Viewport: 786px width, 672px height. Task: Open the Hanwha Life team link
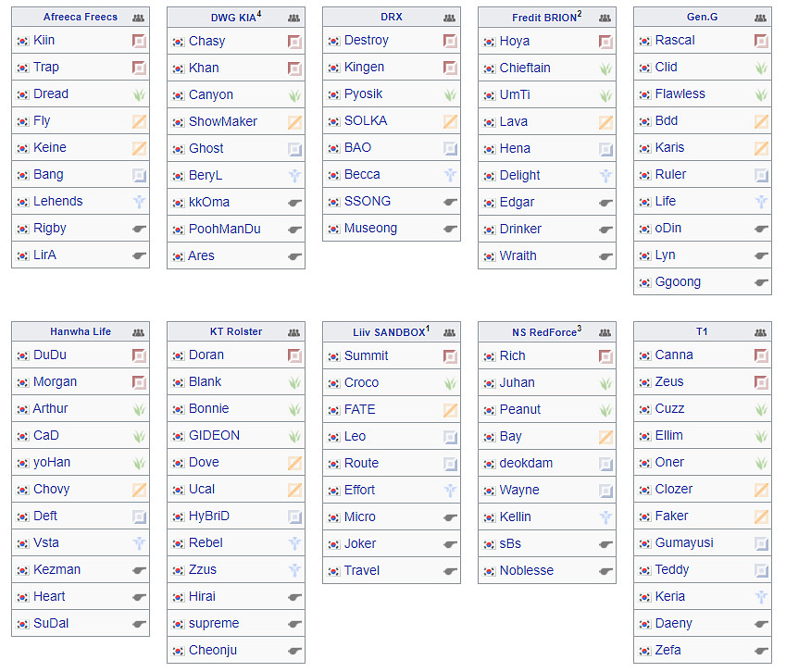click(x=81, y=331)
